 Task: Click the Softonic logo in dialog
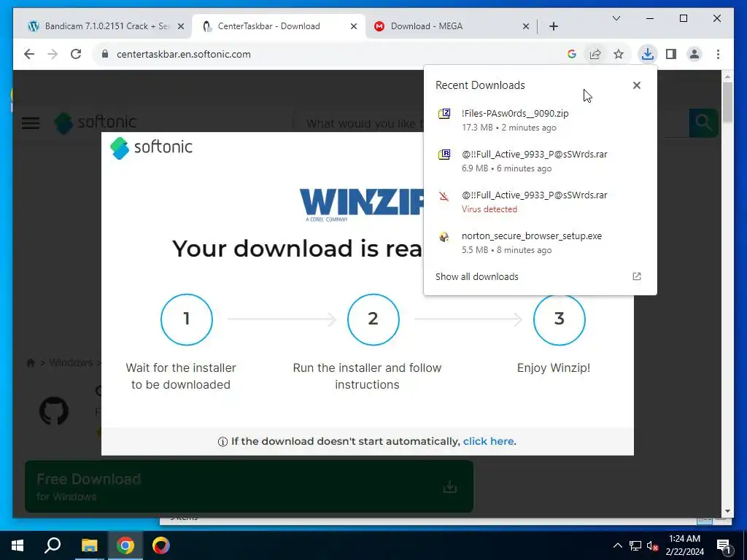[151, 147]
